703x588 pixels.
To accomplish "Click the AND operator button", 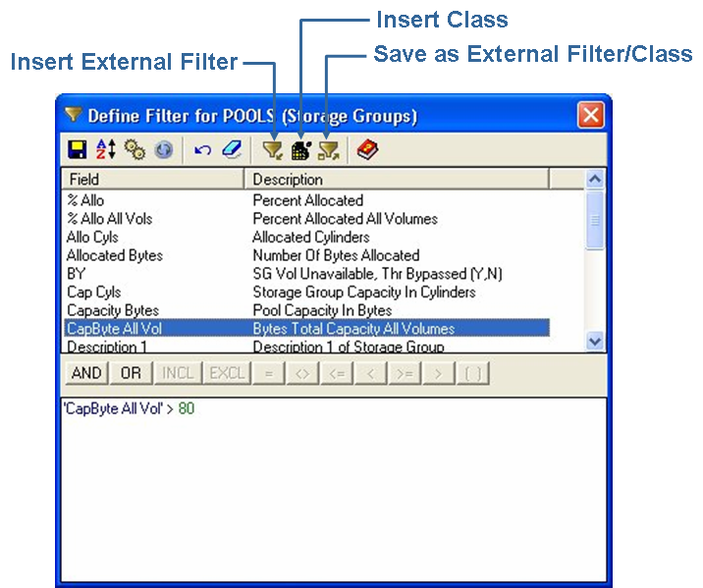I will (87, 373).
